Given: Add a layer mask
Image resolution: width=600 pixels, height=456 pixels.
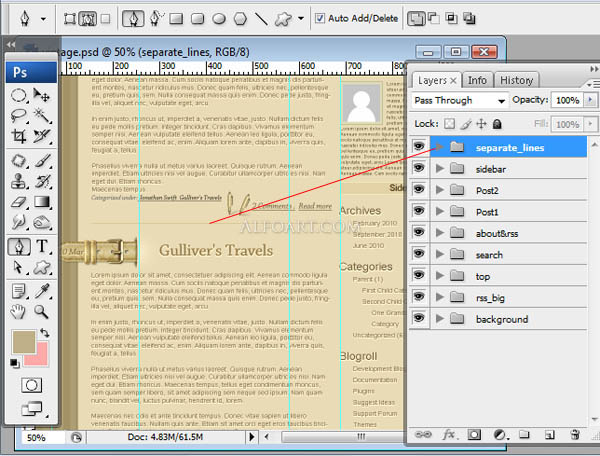Looking at the screenshot, I should click(x=474, y=435).
